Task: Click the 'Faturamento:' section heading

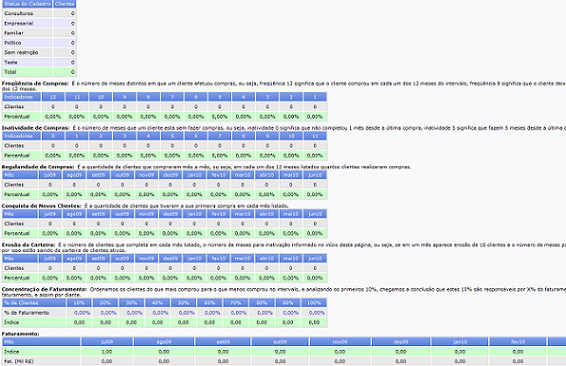Action: (x=21, y=334)
